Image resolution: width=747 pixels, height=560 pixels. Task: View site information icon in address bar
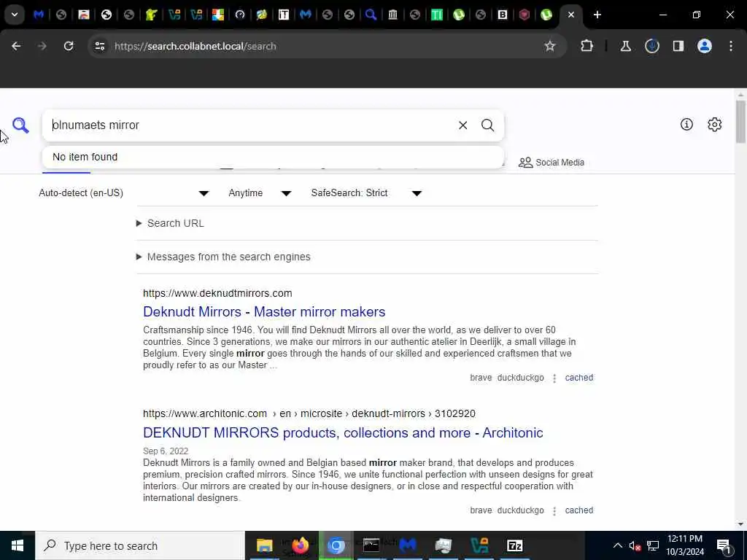pyautogui.click(x=99, y=46)
